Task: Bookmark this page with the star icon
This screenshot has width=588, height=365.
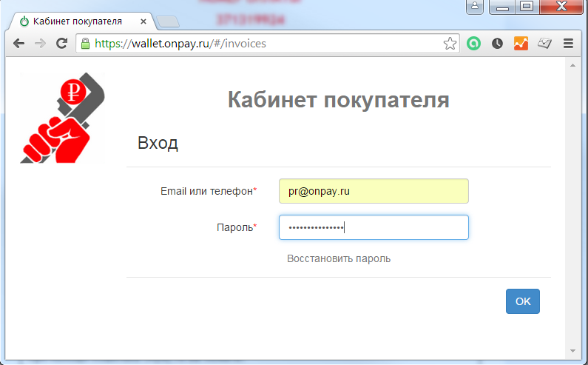Action: pyautogui.click(x=450, y=44)
